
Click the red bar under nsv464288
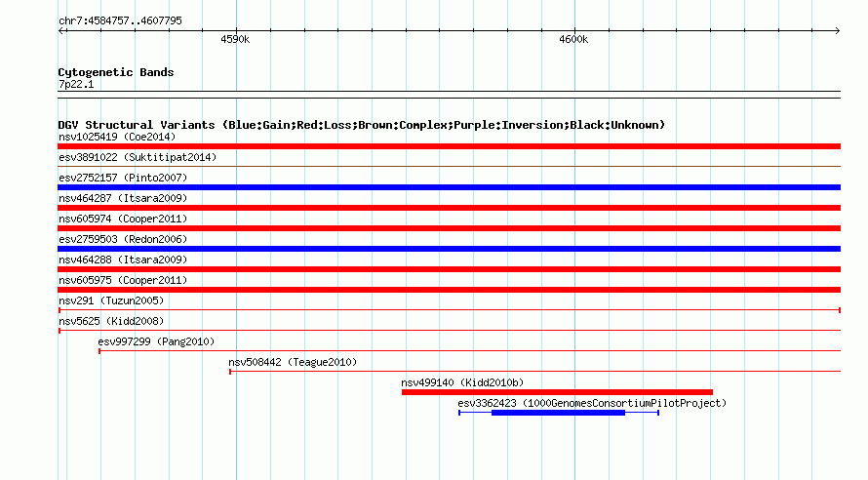click(x=449, y=269)
